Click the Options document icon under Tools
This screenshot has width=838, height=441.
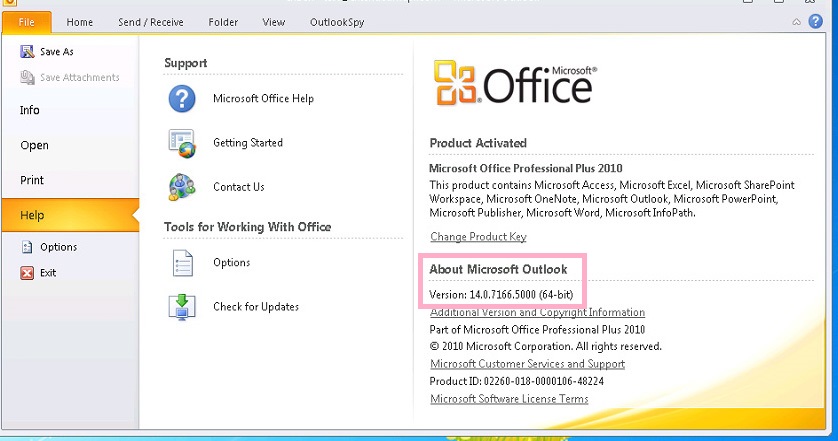(182, 263)
